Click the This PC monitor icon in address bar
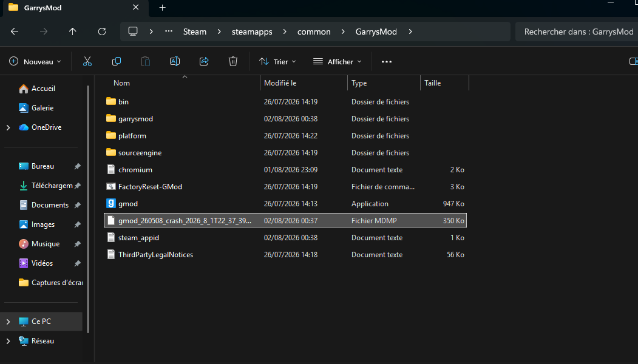The image size is (638, 364). click(x=133, y=32)
